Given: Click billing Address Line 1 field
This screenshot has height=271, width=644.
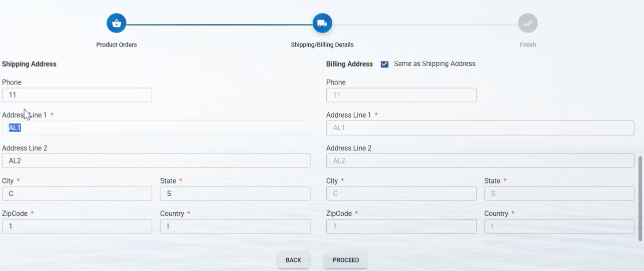Looking at the screenshot, I should pyautogui.click(x=480, y=128).
